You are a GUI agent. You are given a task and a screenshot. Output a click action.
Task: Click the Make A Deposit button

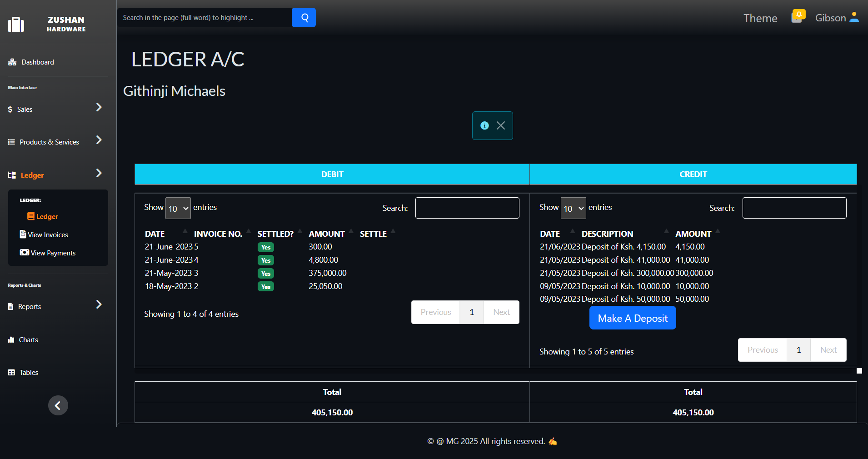(632, 318)
